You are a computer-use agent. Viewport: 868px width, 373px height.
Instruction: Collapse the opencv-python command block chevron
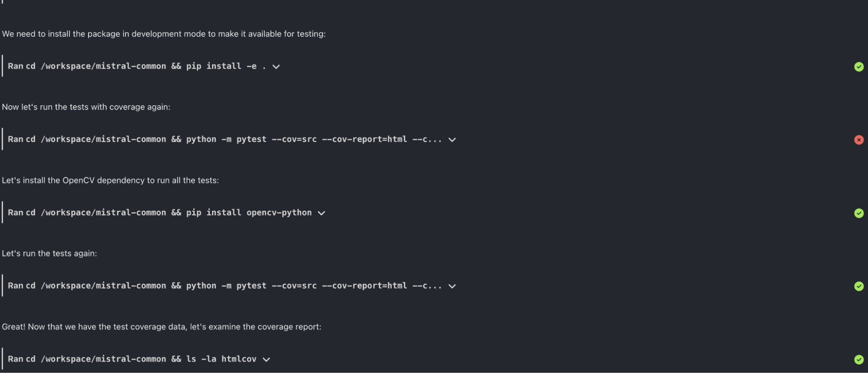(321, 213)
